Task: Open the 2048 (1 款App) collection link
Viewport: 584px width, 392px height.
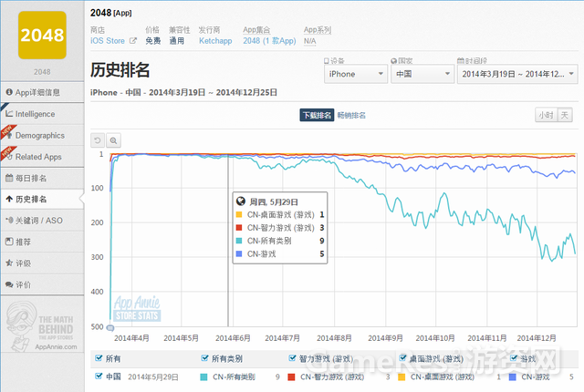Action: pyautogui.click(x=269, y=41)
